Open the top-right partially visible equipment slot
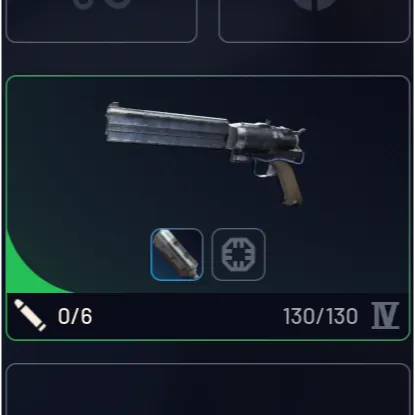 tap(314, 21)
